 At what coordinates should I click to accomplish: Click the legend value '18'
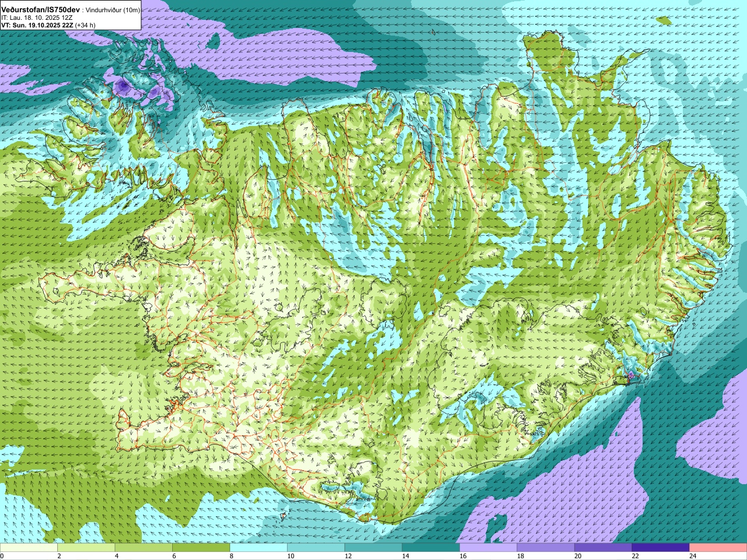[x=520, y=556]
